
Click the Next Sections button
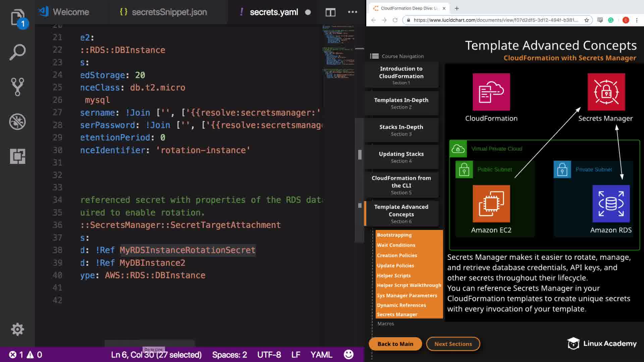pos(453,344)
